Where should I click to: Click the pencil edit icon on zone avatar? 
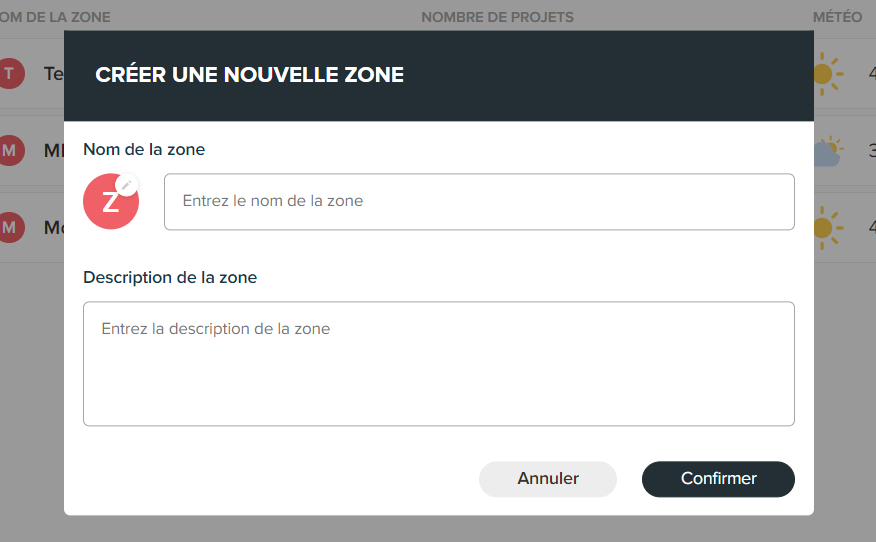126,185
